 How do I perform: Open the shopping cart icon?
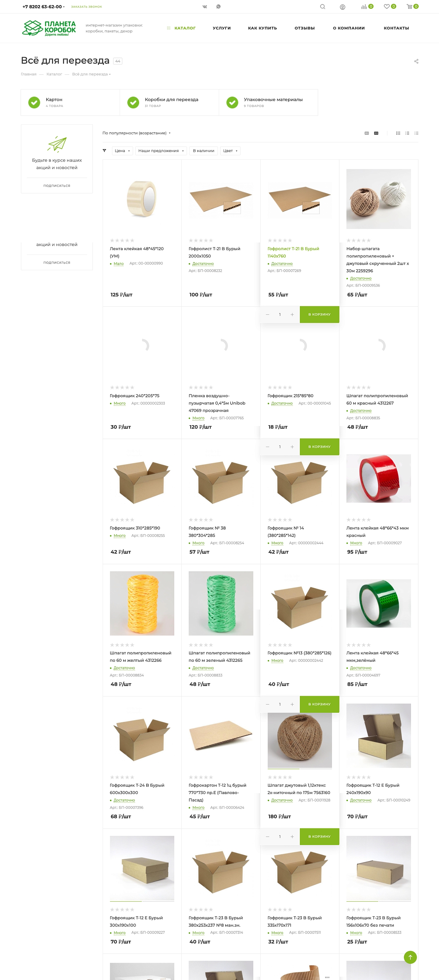(x=409, y=6)
